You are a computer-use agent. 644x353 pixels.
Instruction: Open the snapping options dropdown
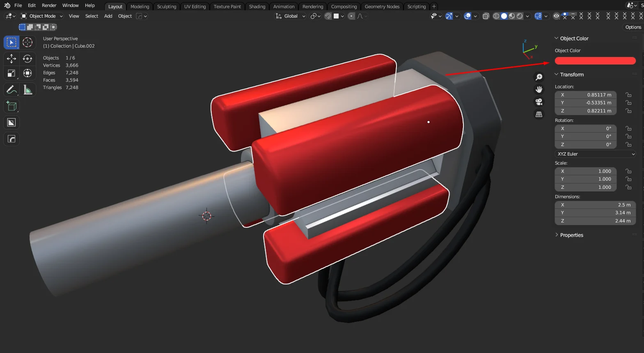pyautogui.click(x=339, y=16)
